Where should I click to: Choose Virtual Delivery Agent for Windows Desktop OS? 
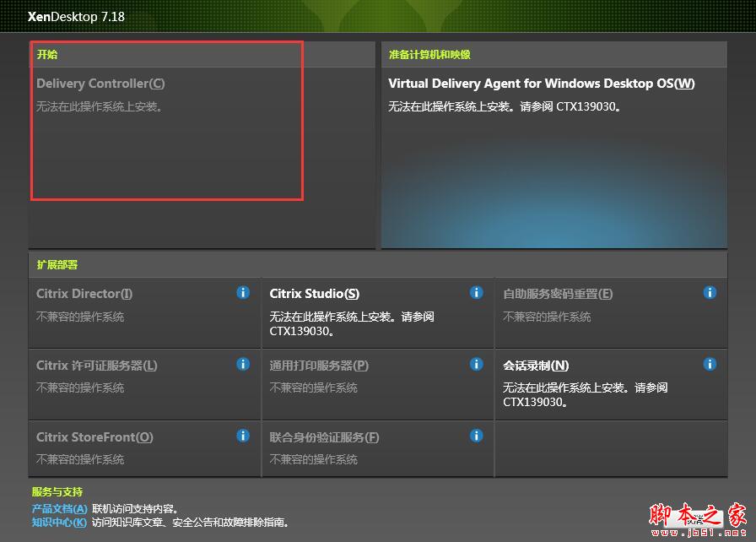(x=542, y=84)
